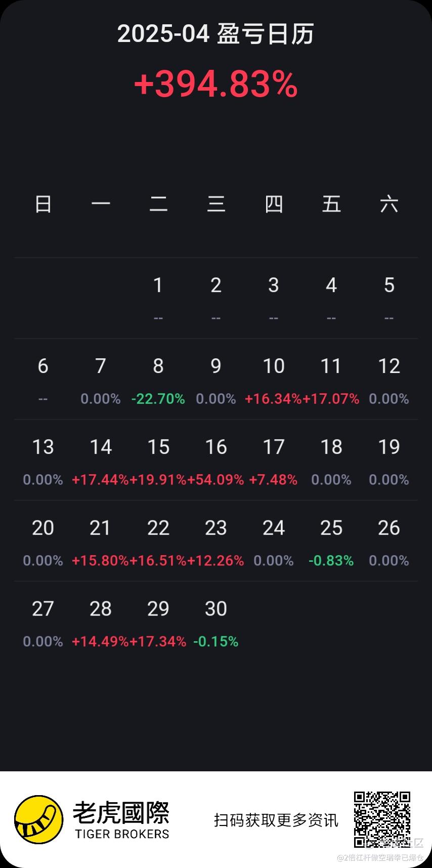Select April 8 with -22.70% loss

coord(158,380)
